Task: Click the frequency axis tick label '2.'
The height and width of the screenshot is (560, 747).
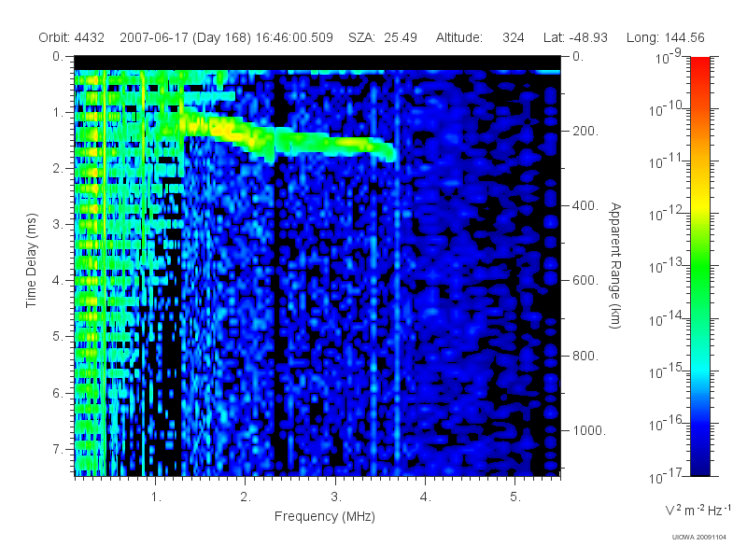Action: 246,497
